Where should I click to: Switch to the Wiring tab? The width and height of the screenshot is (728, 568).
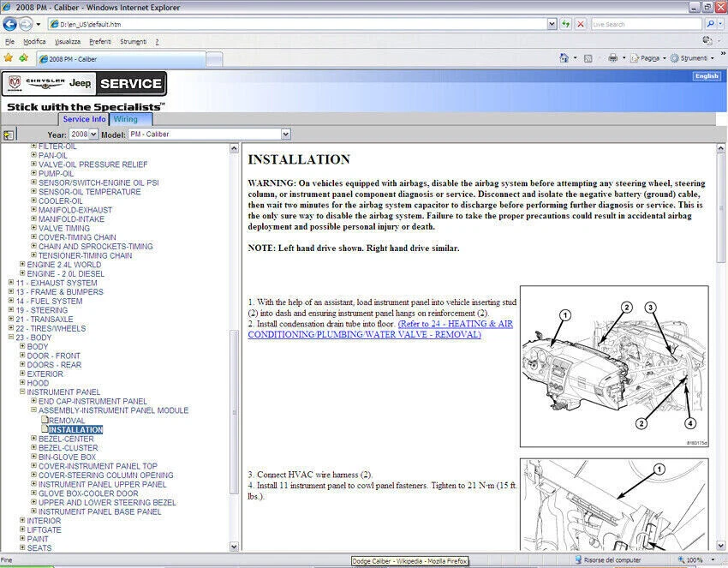pos(128,119)
